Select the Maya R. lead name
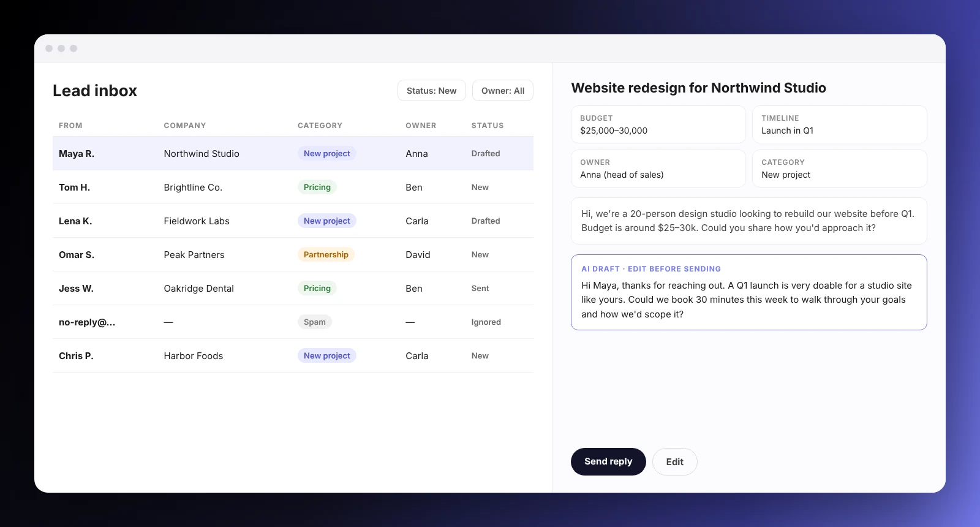The height and width of the screenshot is (527, 980). pyautogui.click(x=77, y=154)
